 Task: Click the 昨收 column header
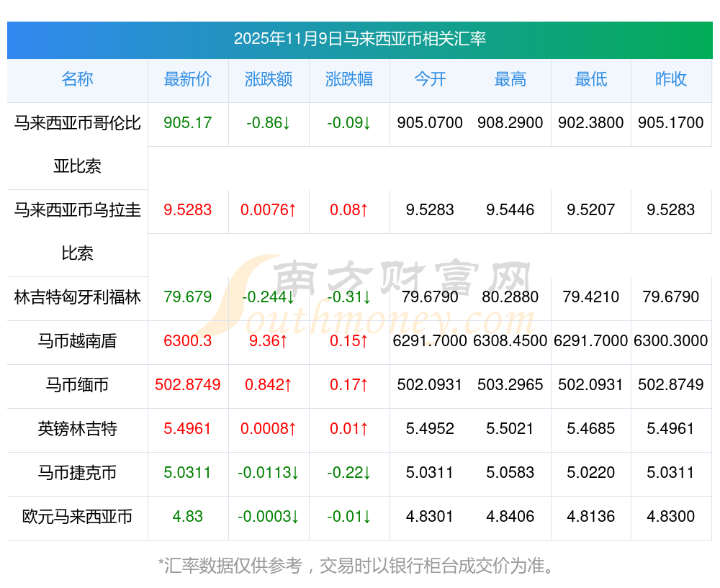pos(671,80)
